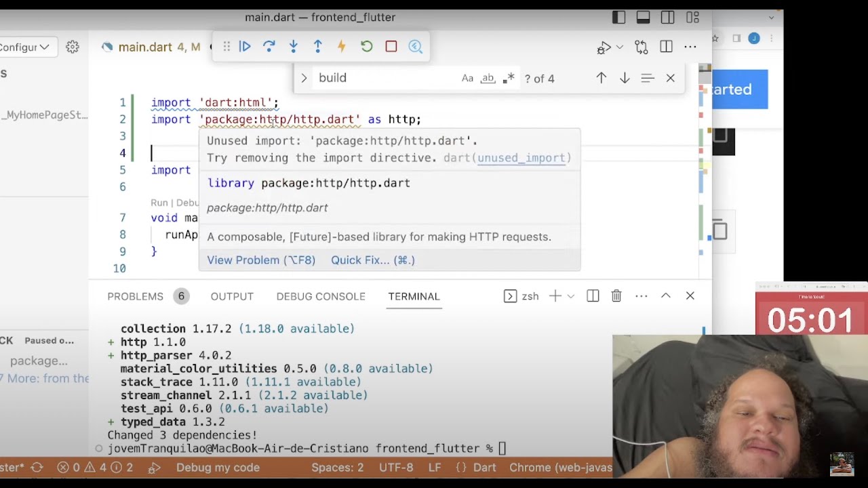Restart the debug session

(367, 47)
